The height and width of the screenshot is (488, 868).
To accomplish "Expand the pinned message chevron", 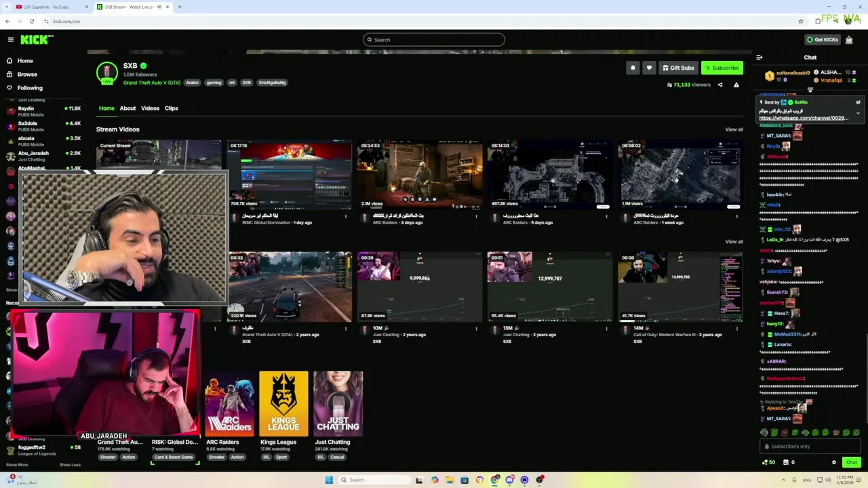I will [858, 113].
